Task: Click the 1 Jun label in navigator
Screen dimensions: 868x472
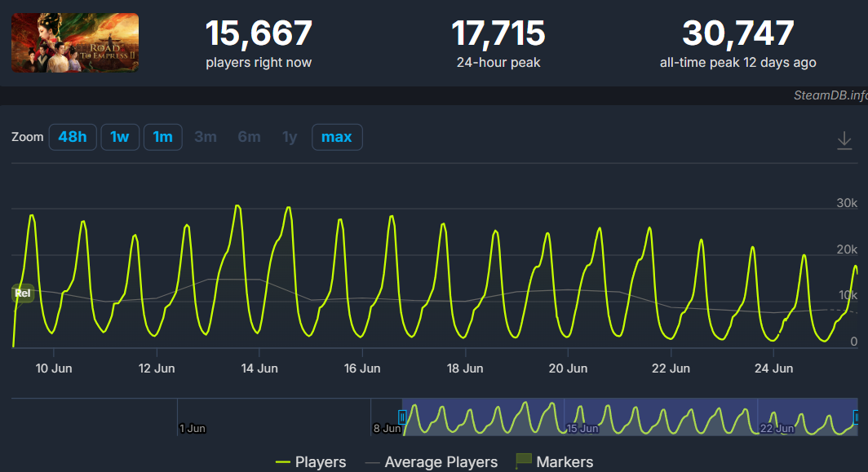Action: pos(192,428)
